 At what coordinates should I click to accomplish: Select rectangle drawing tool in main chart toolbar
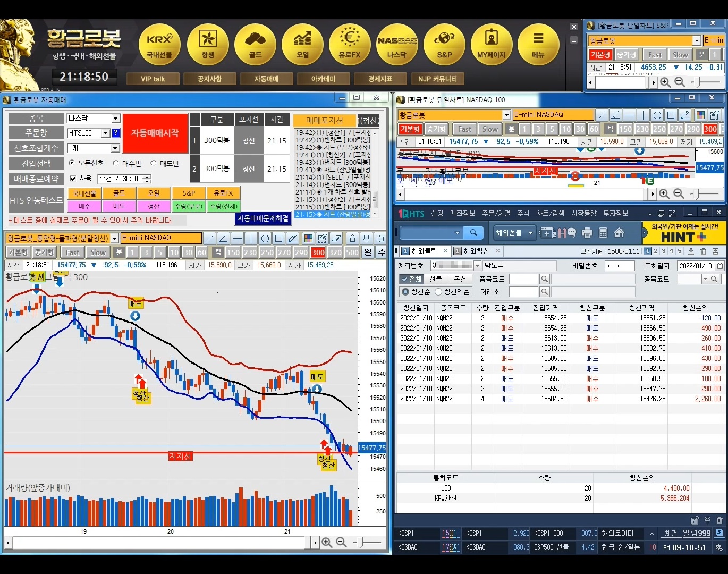(279, 238)
